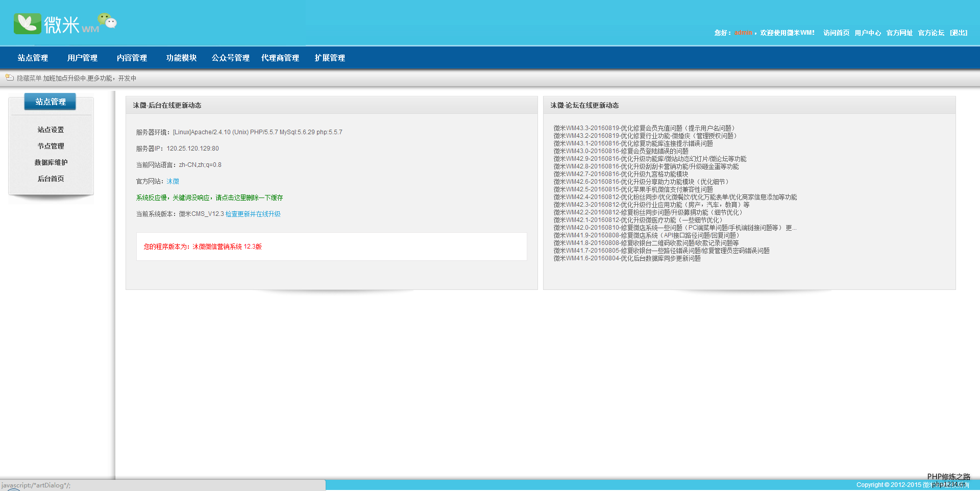Image resolution: width=980 pixels, height=491 pixels.
Task: Click changelog entry 微米WM42.4-20160812
Action: [675, 197]
